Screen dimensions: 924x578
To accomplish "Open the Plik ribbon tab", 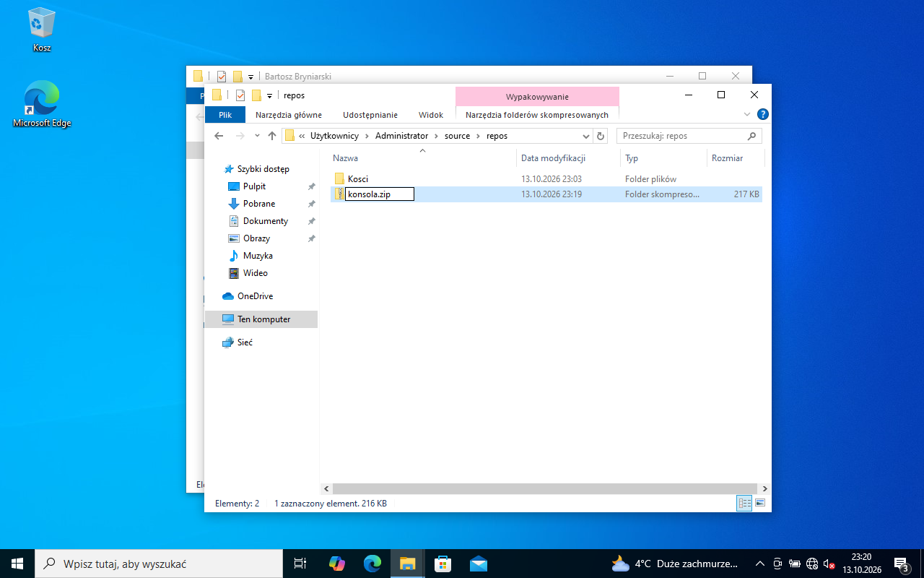I will [225, 115].
